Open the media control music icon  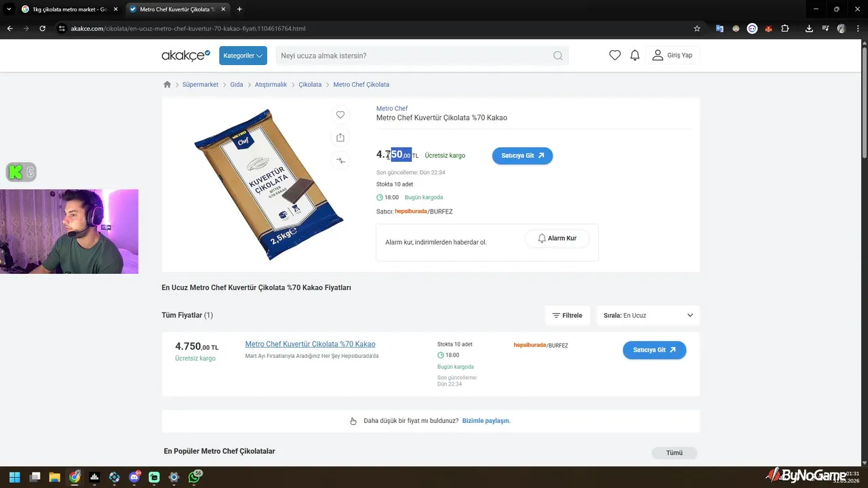tap(825, 28)
